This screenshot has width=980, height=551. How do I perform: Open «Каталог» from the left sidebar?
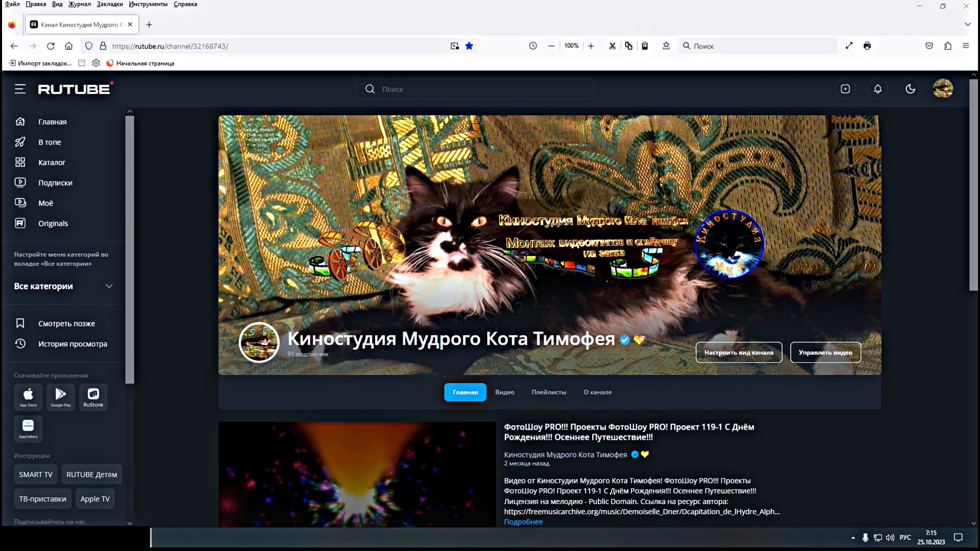[x=51, y=162]
